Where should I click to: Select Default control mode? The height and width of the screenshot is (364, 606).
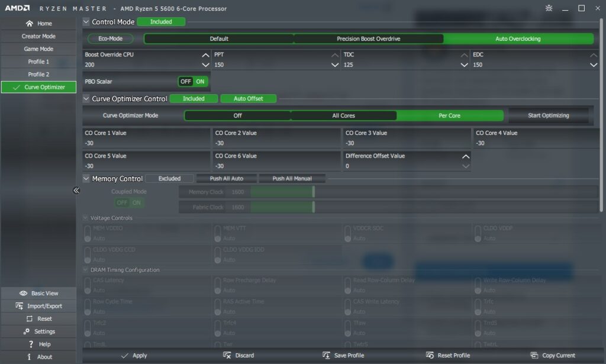point(219,38)
